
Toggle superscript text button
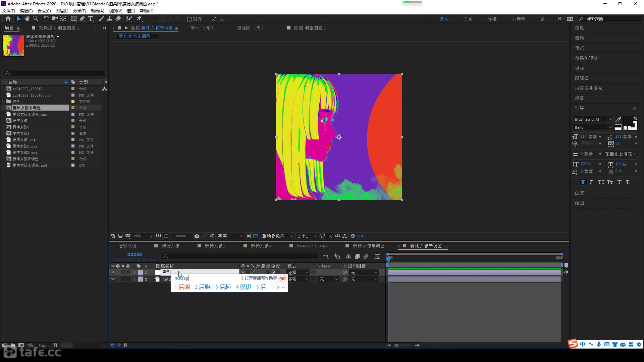coord(620,182)
